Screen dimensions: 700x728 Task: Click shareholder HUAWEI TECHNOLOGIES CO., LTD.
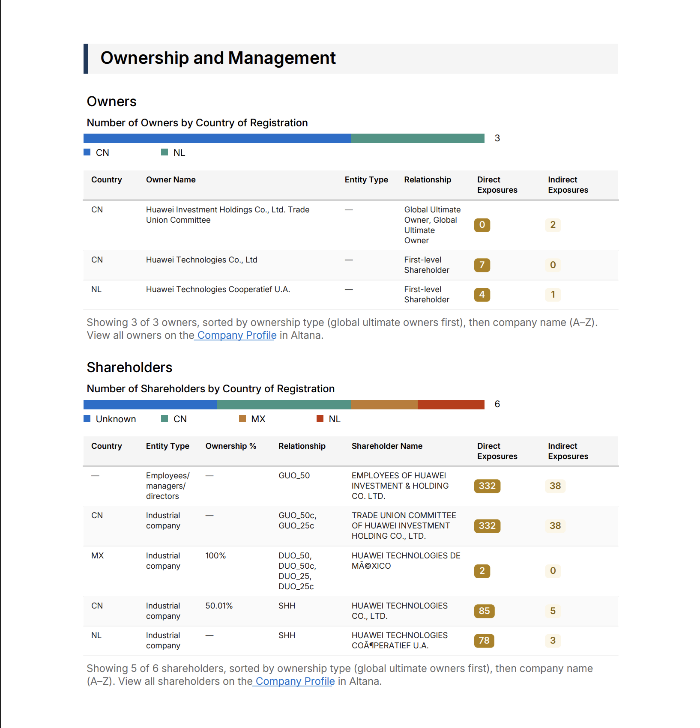click(x=400, y=611)
